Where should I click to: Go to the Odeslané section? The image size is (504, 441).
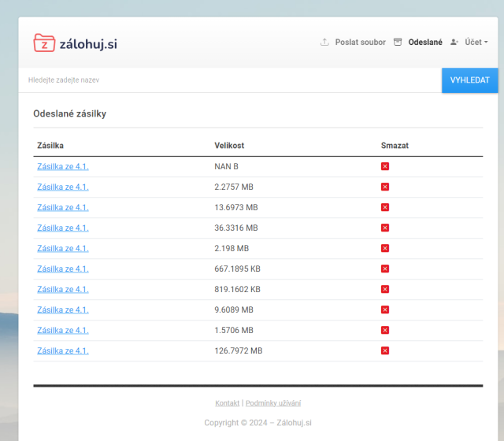pos(424,43)
